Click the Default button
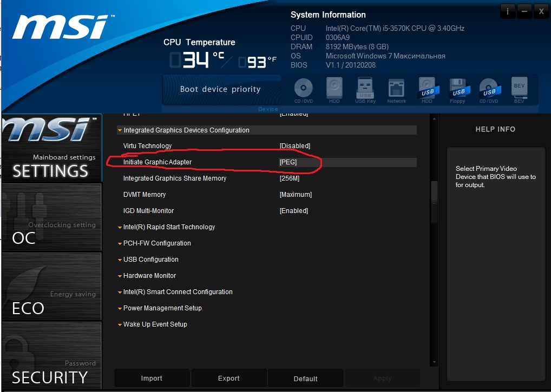The image size is (551, 392). 305,378
